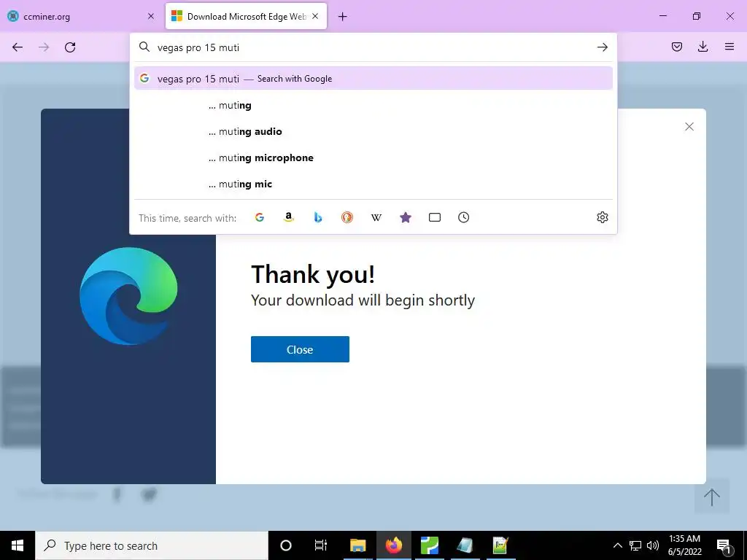This screenshot has width=747, height=560.
Task: Select 'vegas pro 15 muti' Google search
Action: 373,79
